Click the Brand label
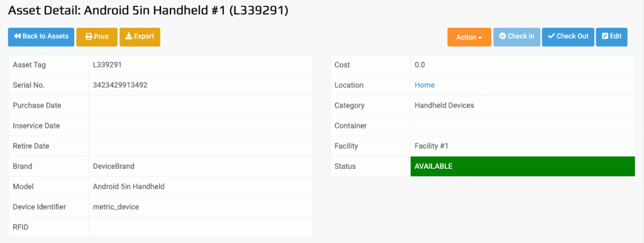Image resolution: width=644 pixels, height=243 pixels. pyautogui.click(x=23, y=167)
